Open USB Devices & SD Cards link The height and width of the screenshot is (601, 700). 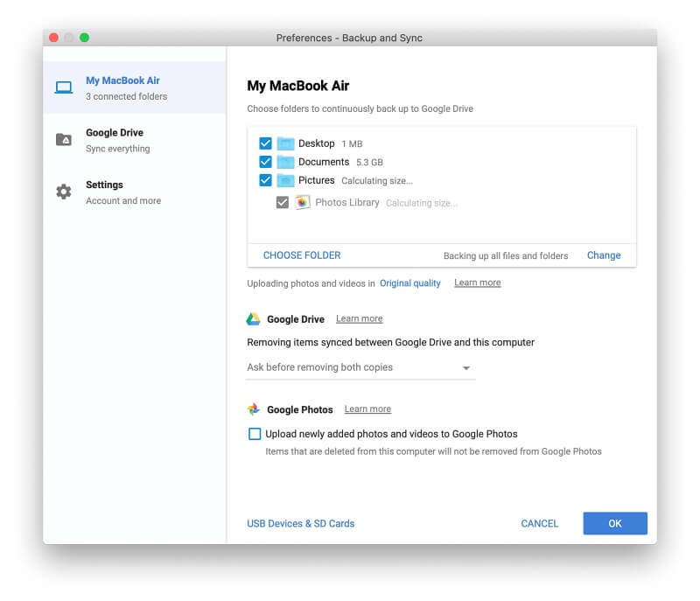click(x=300, y=523)
